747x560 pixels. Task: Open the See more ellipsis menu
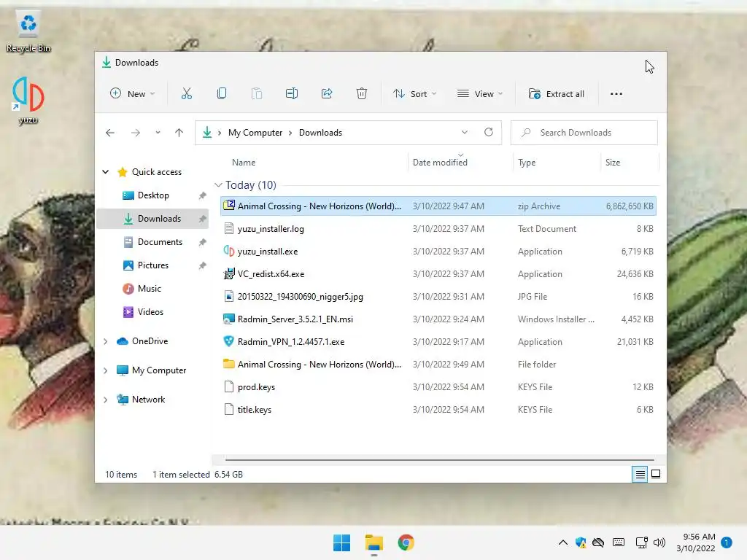pos(616,94)
